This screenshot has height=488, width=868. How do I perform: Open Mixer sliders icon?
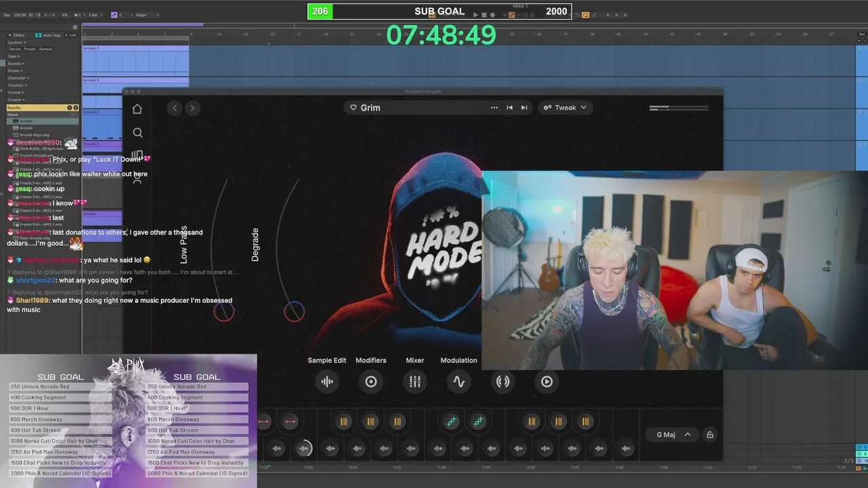415,382
